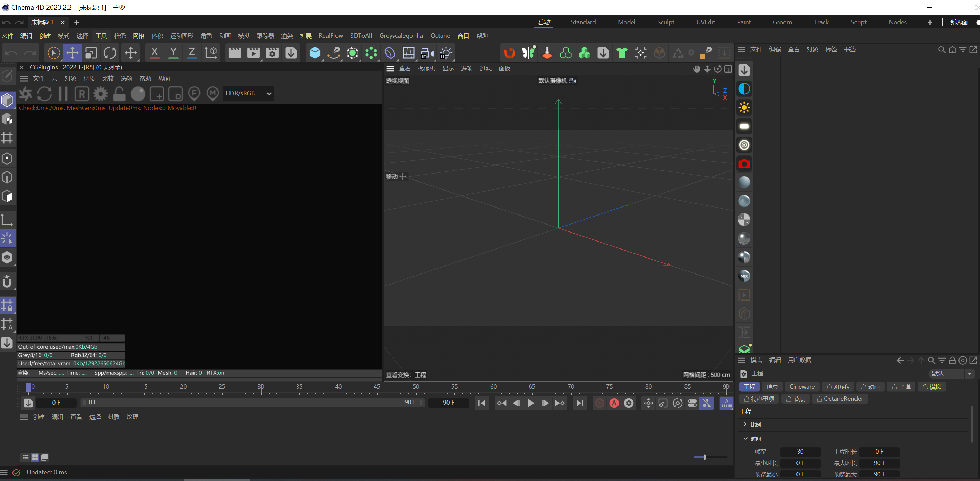980x481 pixels.
Task: Open Object Manager hamburger menu
Action: (x=741, y=50)
